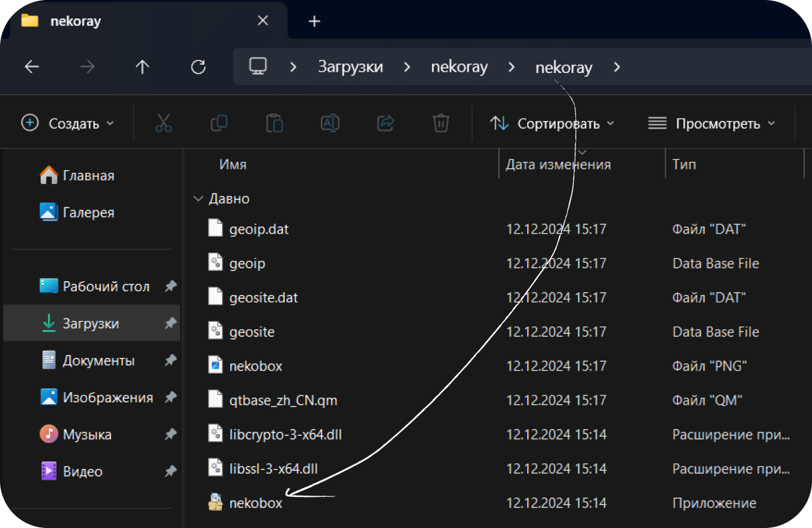
Task: Click the Share icon in toolbar
Action: (x=386, y=123)
